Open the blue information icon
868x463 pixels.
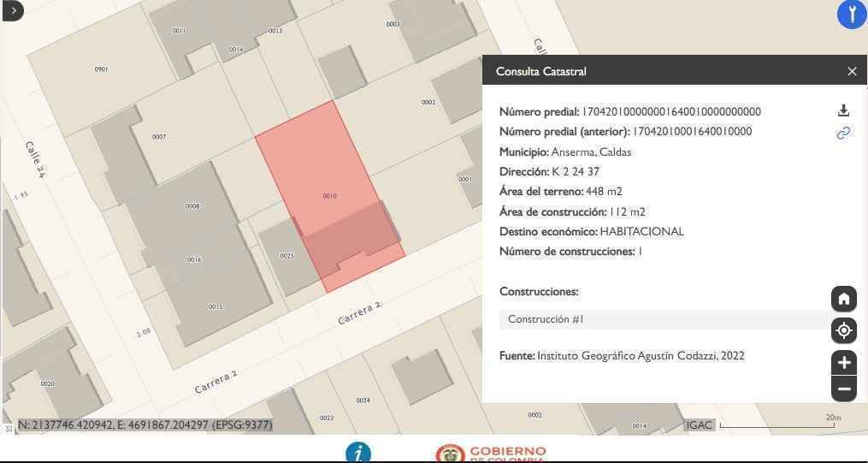point(357,453)
